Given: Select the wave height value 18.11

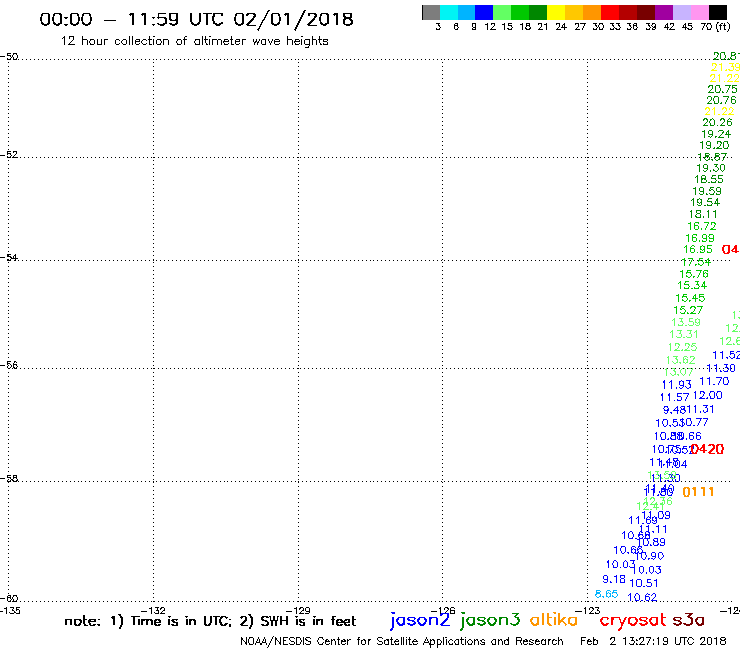Looking at the screenshot, I should 703,214.
